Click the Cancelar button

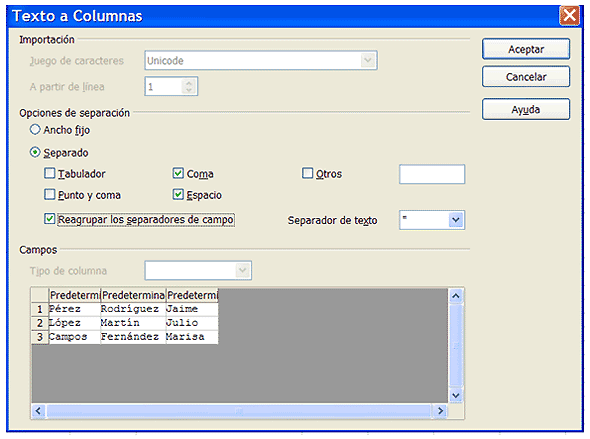coord(526,77)
